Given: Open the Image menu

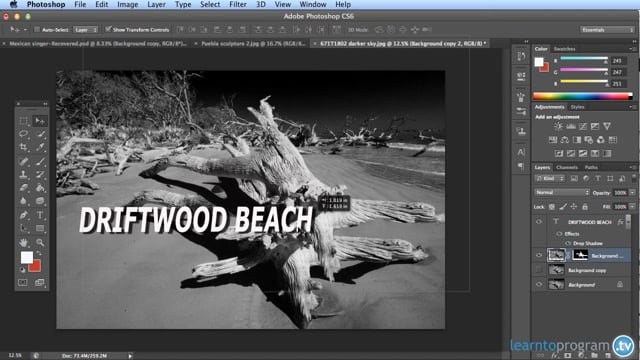Looking at the screenshot, I should pos(128,4).
